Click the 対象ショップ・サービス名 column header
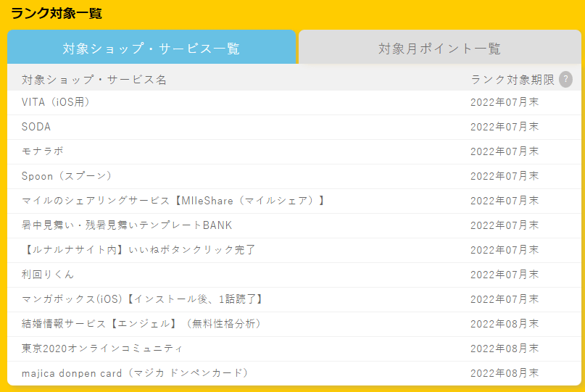 [x=94, y=80]
